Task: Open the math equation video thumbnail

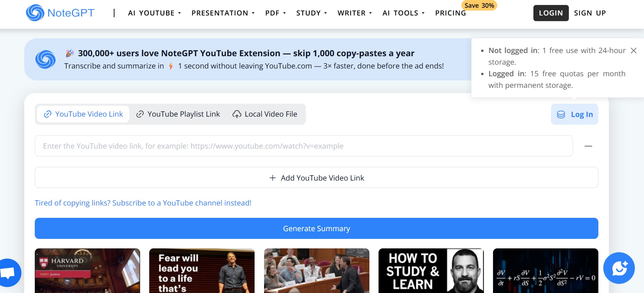Action: [546, 271]
